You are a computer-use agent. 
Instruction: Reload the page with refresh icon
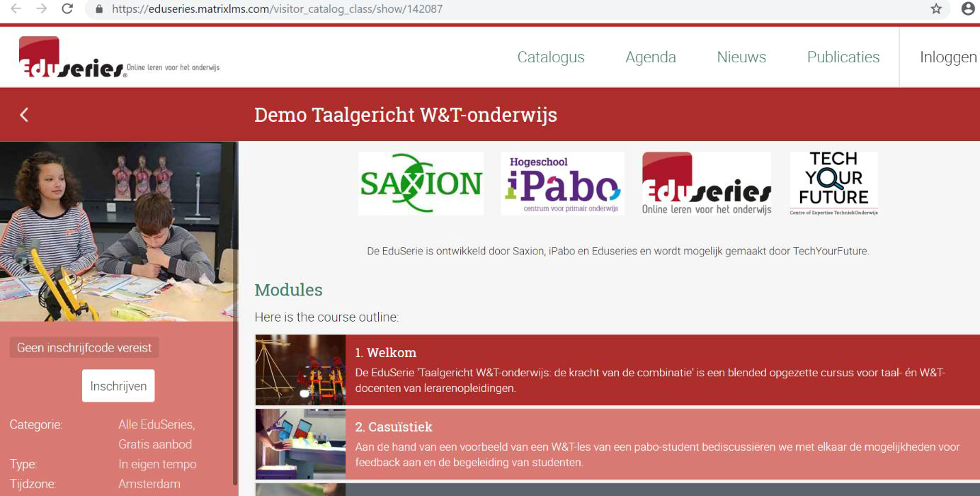pyautogui.click(x=67, y=9)
